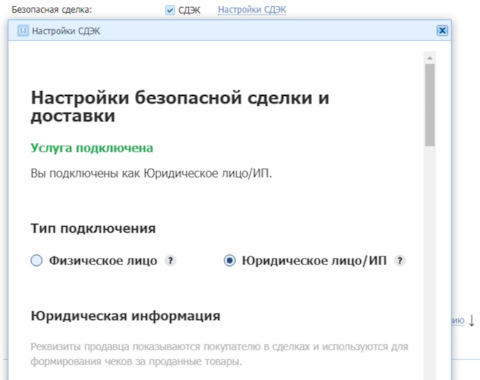Click the dialog title bar window icon

[x=23, y=31]
